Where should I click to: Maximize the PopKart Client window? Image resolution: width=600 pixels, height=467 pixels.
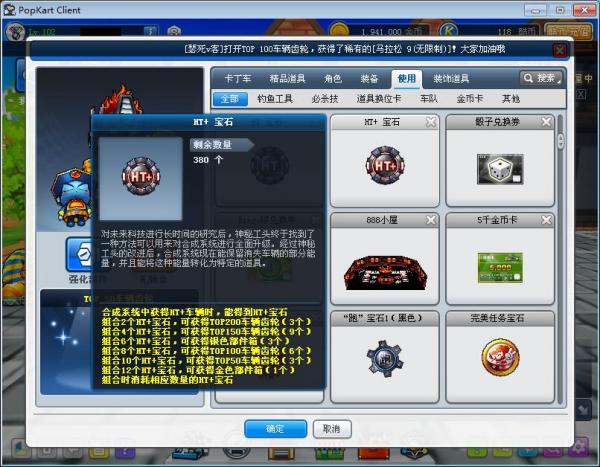point(559,10)
